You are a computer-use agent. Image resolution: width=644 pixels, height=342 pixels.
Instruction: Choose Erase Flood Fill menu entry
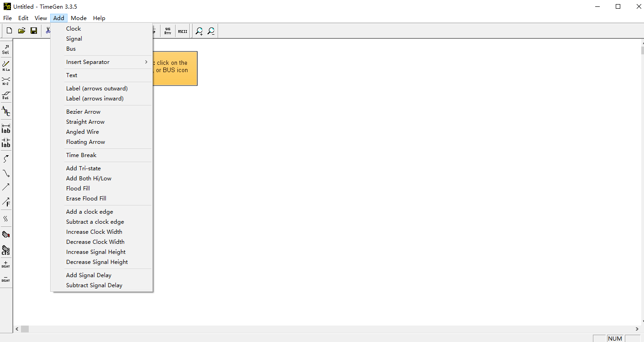coord(102,199)
